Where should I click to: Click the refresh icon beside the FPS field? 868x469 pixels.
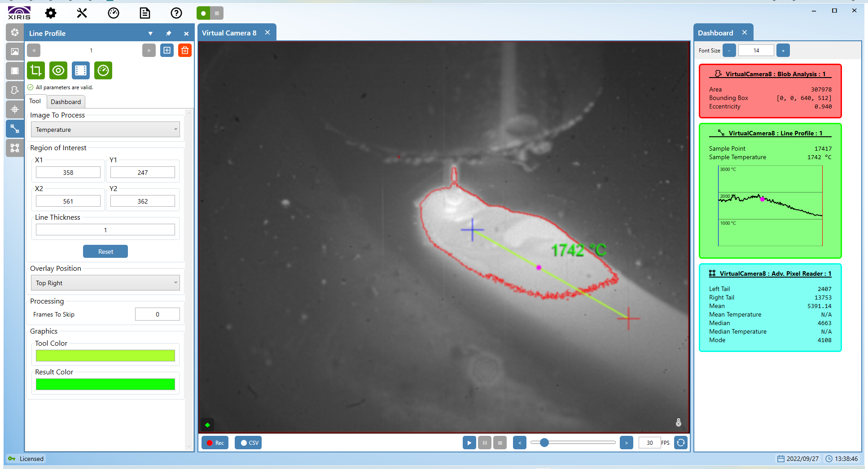(680, 443)
